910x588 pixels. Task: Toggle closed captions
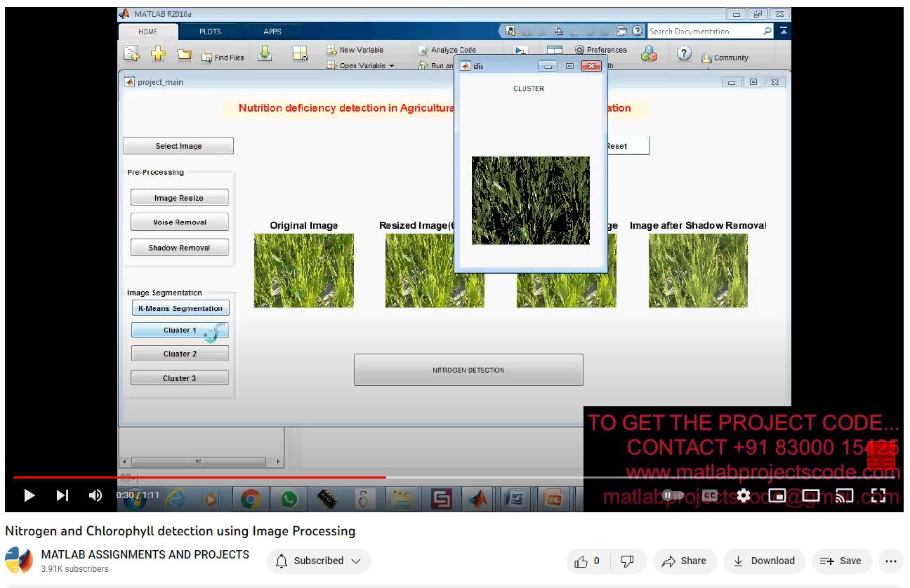point(710,495)
